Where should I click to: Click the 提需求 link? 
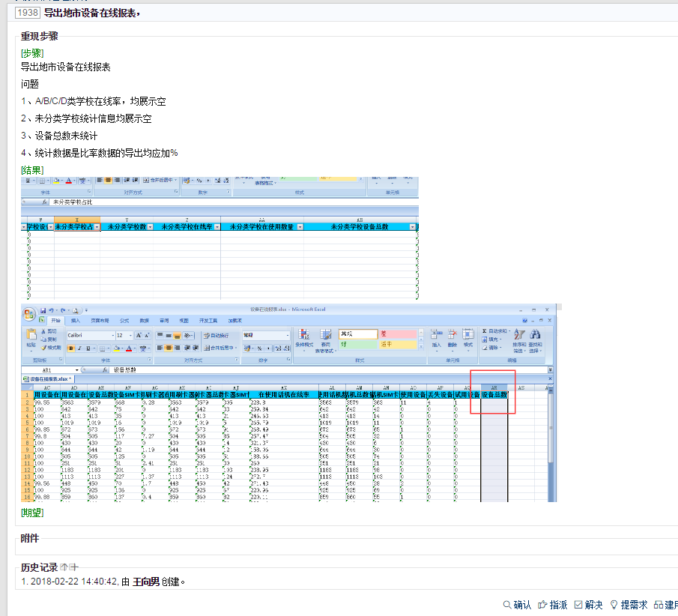pyautogui.click(x=629, y=605)
